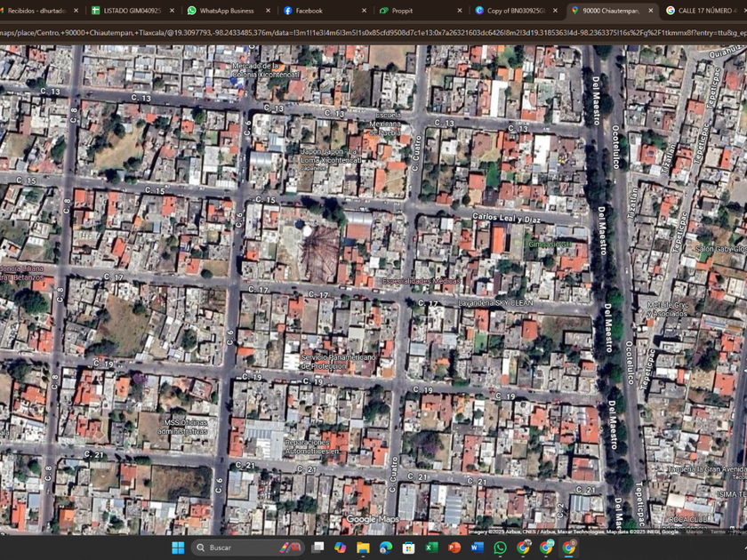Click the Especialidades Médicas map label
Viewport: 747px width, 560px height.
(422, 281)
